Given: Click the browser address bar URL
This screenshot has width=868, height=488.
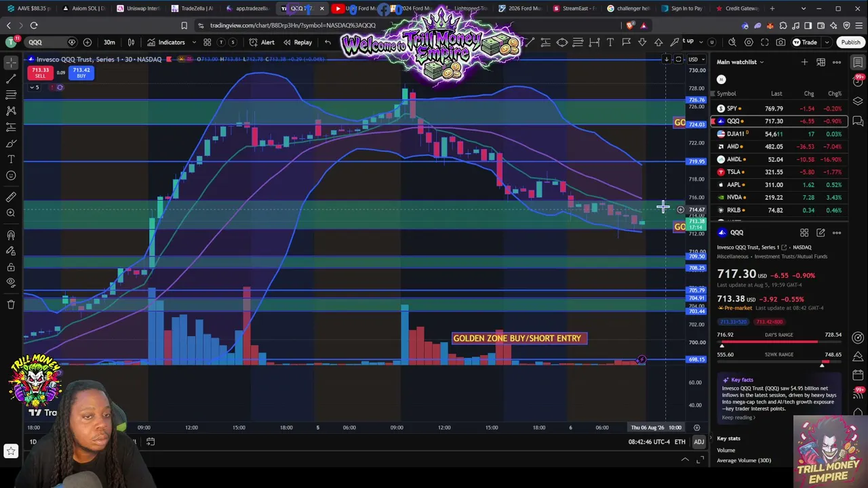Looking at the screenshot, I should tap(293, 26).
